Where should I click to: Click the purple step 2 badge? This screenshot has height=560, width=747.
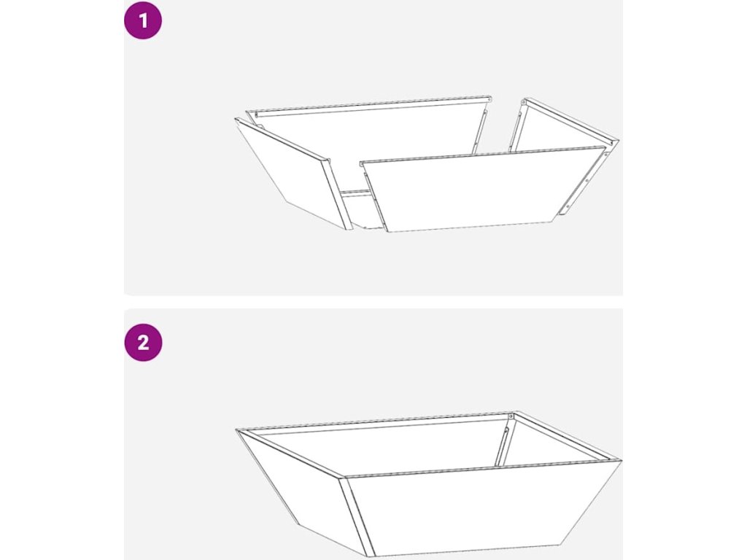pos(143,343)
